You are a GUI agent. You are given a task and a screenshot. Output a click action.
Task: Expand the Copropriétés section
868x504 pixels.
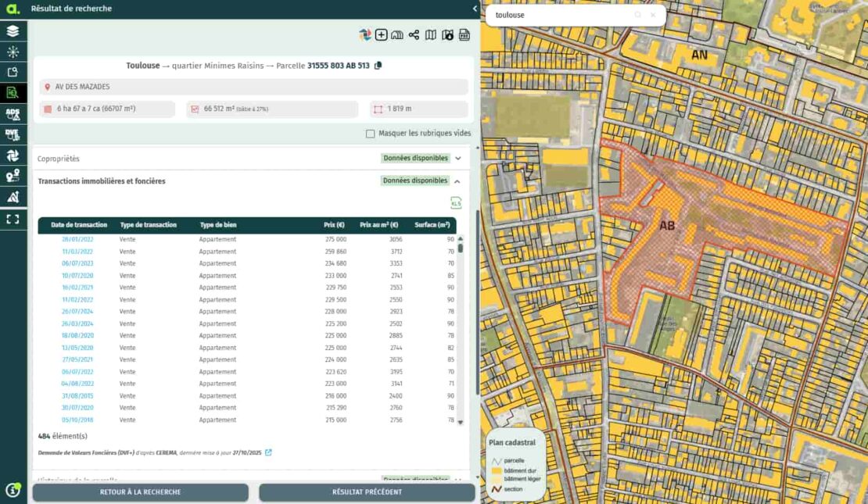pos(458,159)
